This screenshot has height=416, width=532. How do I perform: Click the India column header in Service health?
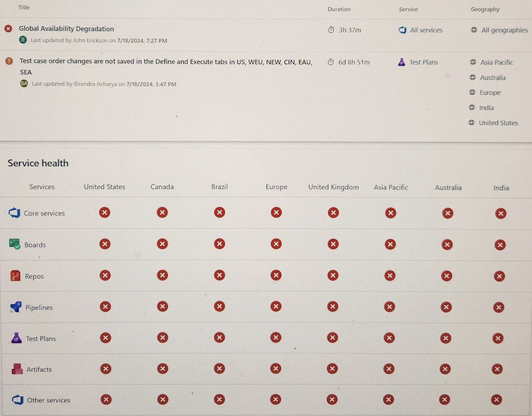pos(501,188)
